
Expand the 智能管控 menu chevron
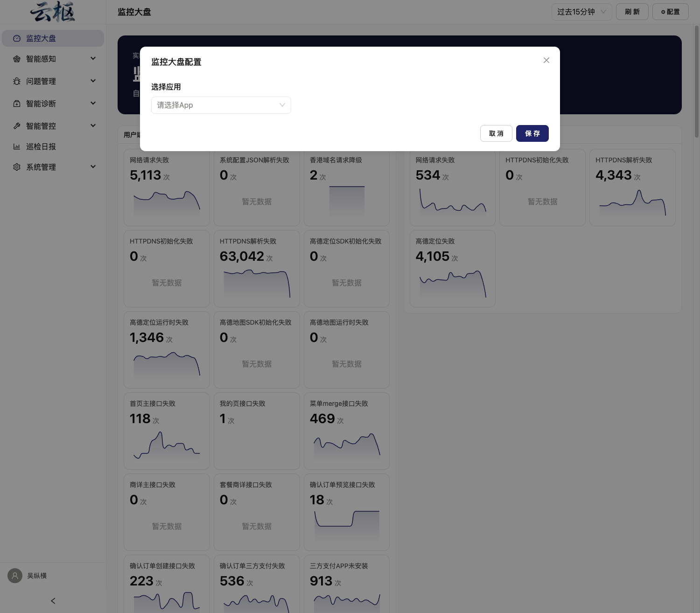pos(93,125)
